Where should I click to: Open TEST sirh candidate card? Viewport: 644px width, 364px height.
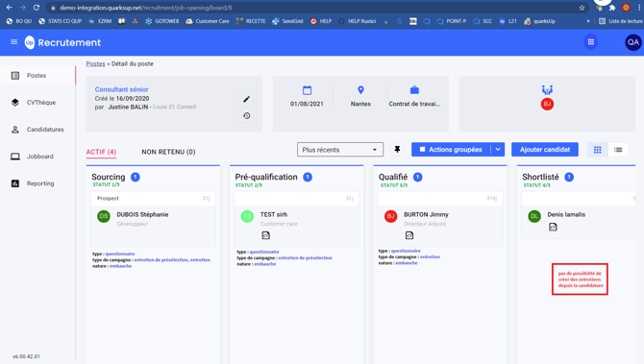click(x=297, y=219)
